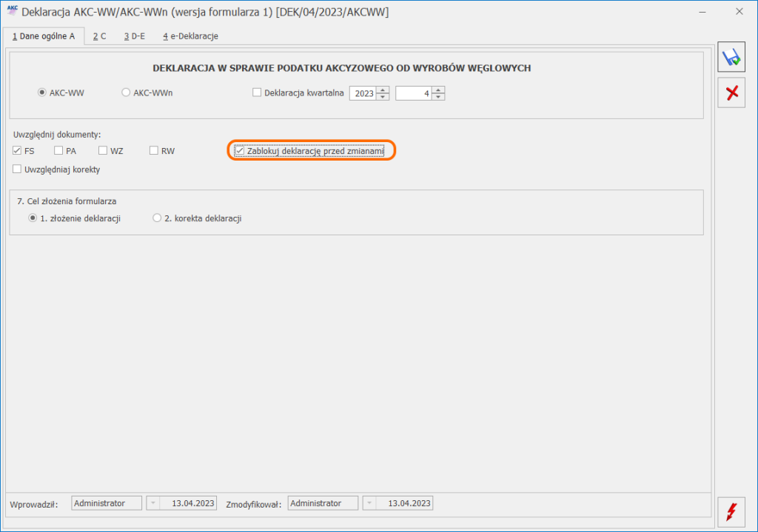758x532 pixels.
Task: Decrease the month value with the down arrow
Action: (440, 95)
